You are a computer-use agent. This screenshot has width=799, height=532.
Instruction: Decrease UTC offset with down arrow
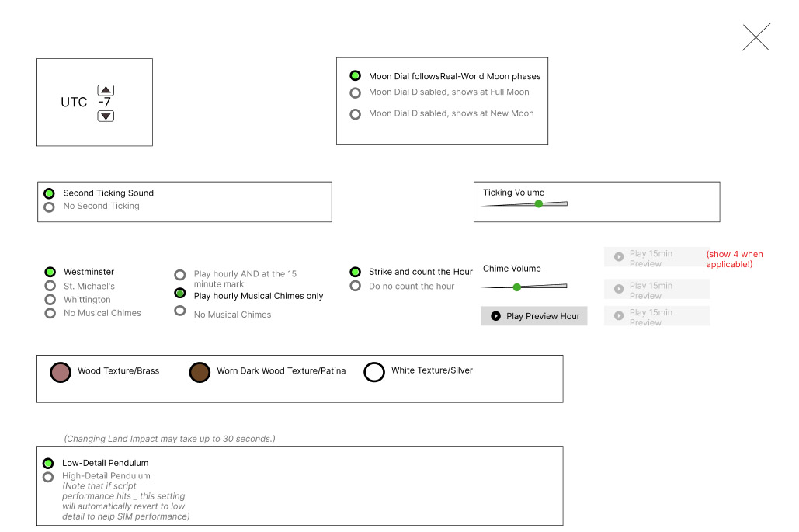point(106,116)
